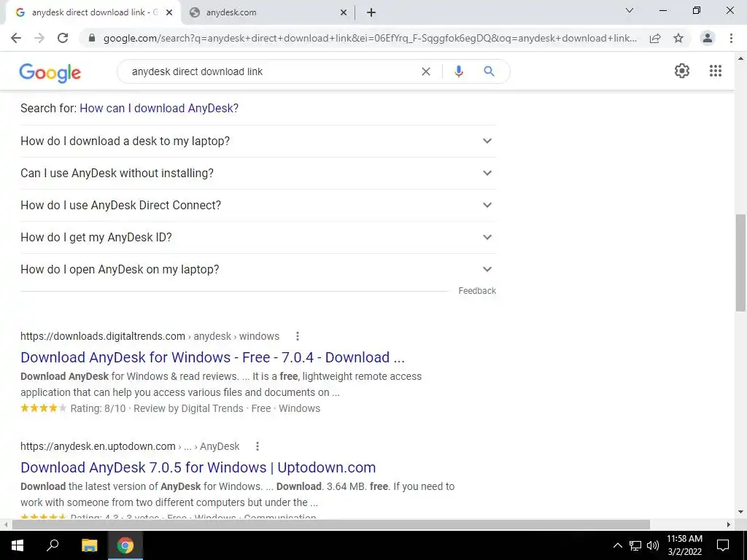
Task: Launch File Explorer from the taskbar
Action: 89,545
